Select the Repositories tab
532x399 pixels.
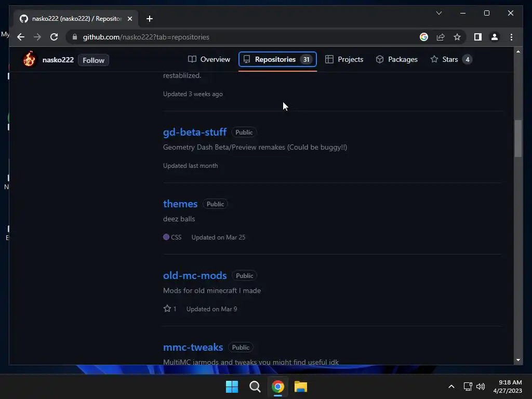tap(277, 59)
